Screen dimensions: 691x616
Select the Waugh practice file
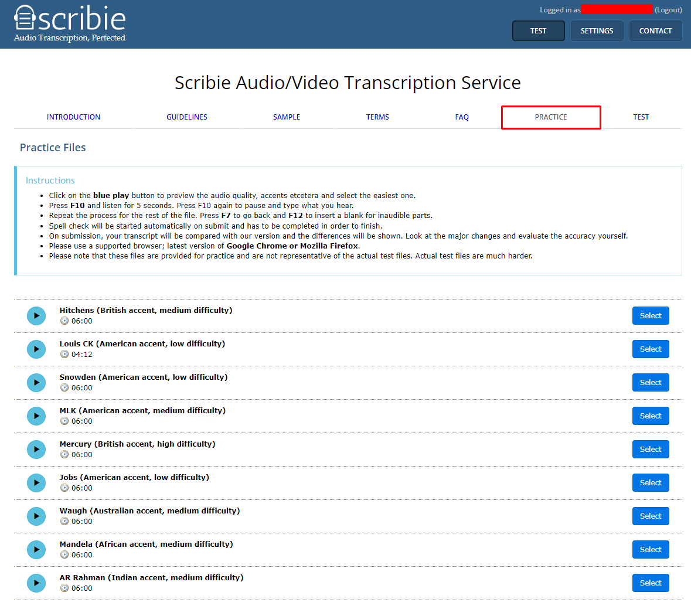click(651, 517)
